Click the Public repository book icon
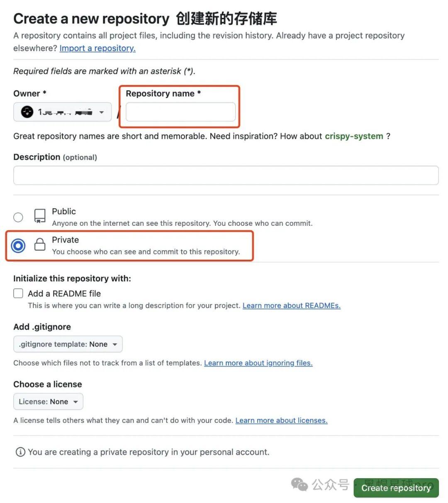 point(40,216)
